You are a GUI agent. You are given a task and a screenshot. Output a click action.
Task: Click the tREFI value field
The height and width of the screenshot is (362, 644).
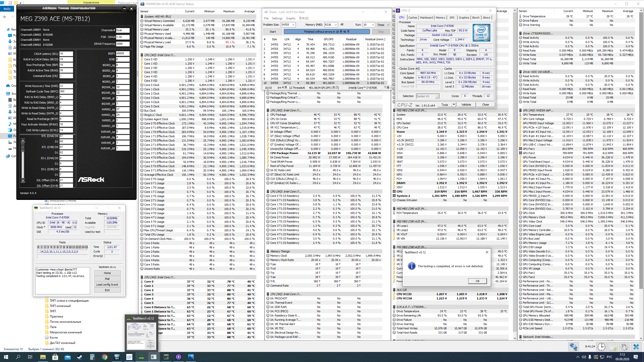[x=123, y=54]
